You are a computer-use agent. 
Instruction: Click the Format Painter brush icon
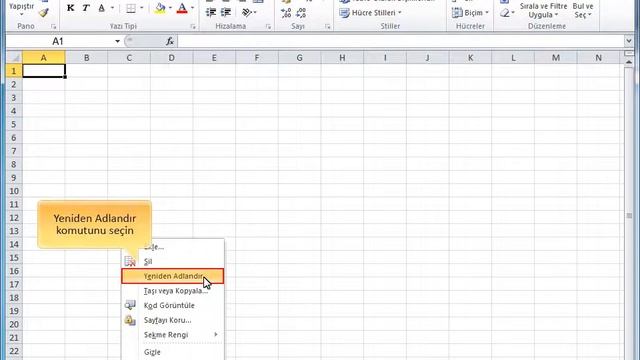click(44, 12)
